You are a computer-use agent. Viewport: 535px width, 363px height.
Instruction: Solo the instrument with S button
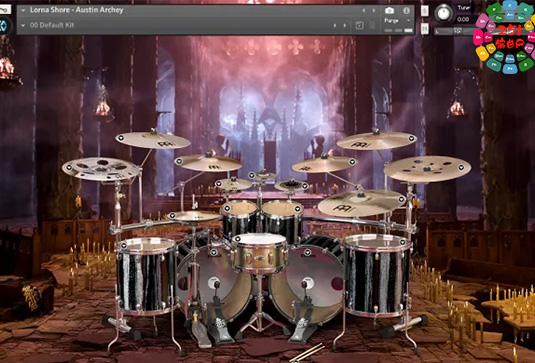tap(425, 11)
